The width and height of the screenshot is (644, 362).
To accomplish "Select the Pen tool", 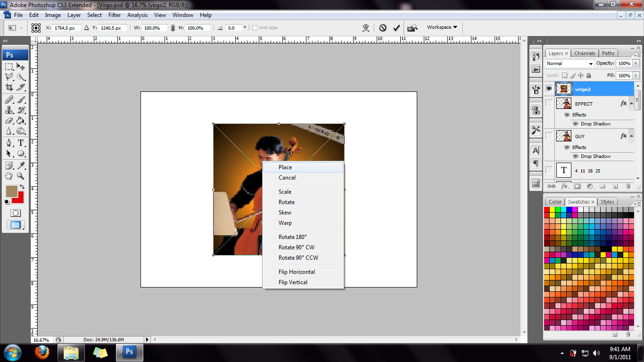I will (9, 143).
